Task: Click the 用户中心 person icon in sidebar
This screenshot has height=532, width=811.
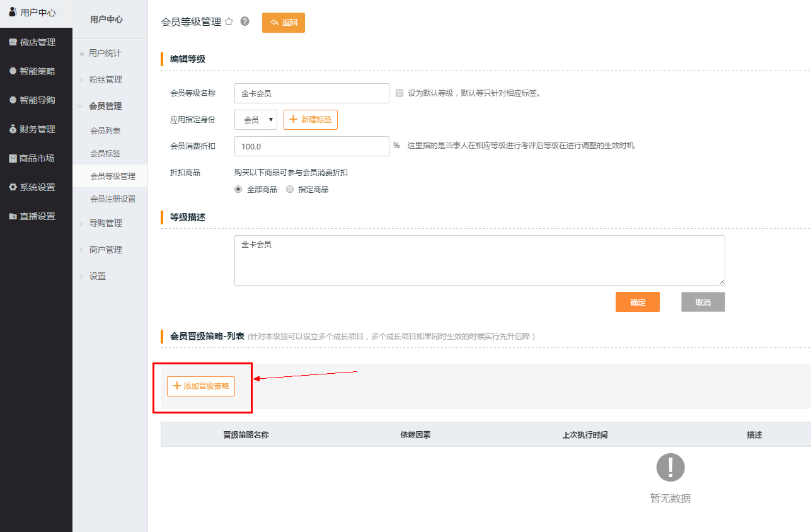Action: [12, 12]
